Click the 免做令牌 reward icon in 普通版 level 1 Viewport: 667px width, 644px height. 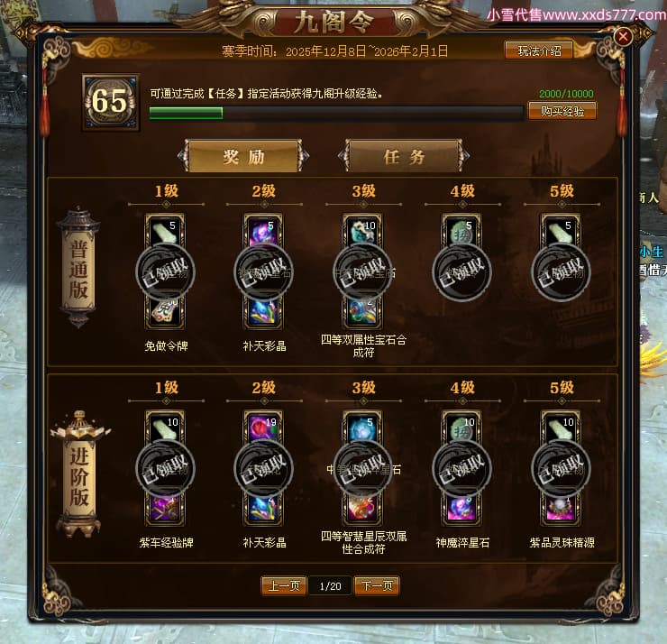tap(165, 312)
